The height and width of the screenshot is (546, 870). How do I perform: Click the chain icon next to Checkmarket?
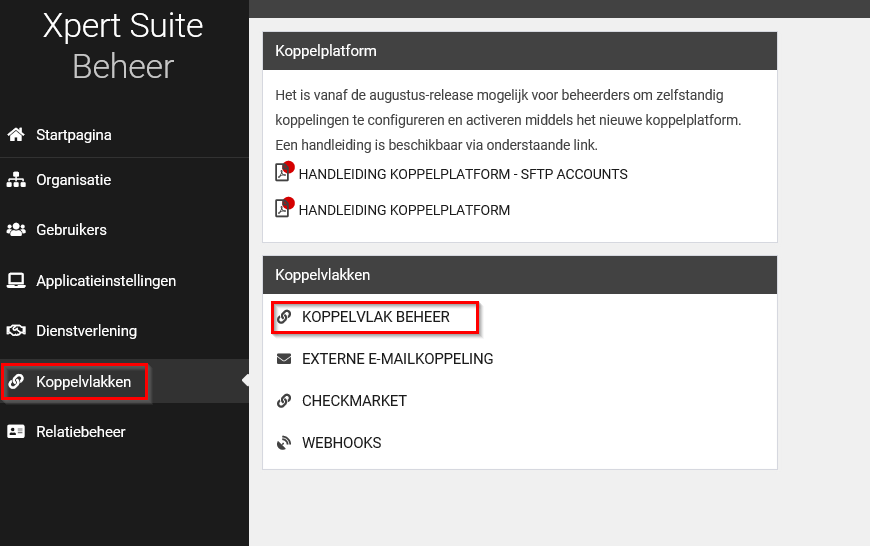pyautogui.click(x=284, y=401)
